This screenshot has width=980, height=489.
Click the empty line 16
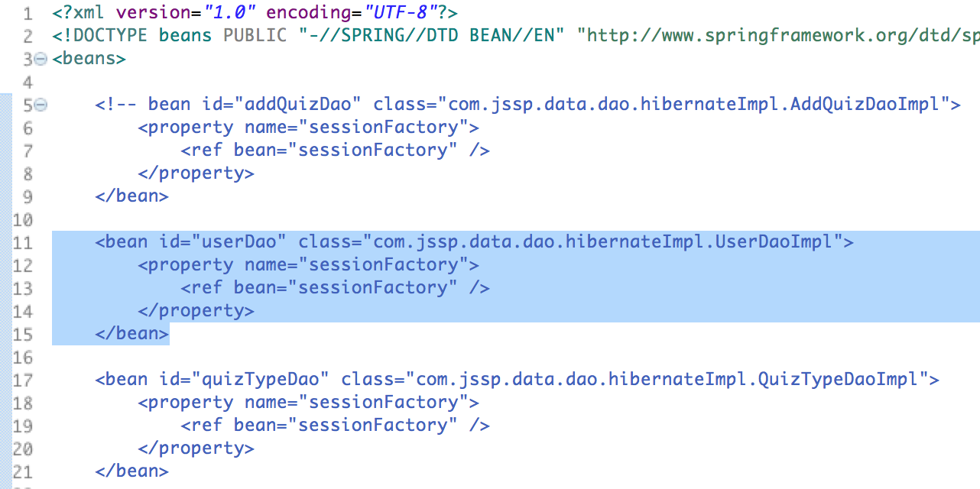coord(516,357)
